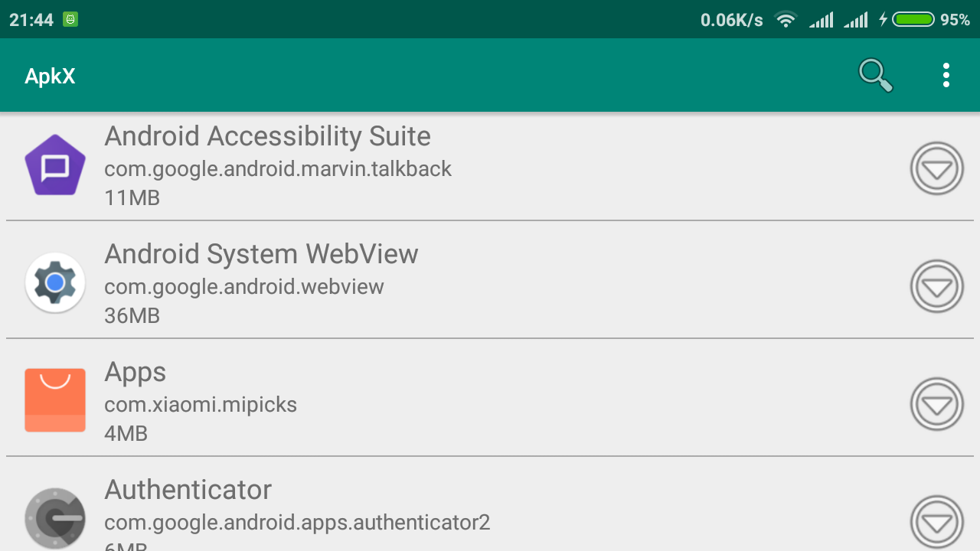Tap the Android System WebView gear icon

click(x=55, y=283)
